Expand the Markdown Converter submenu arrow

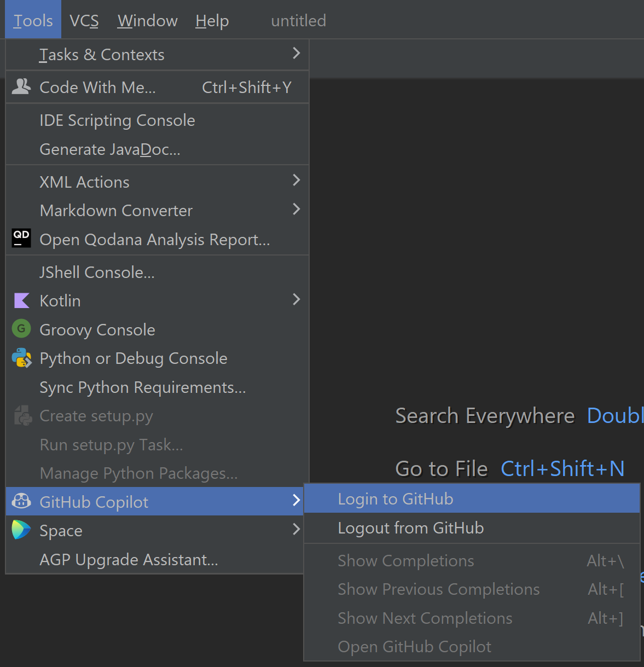(x=296, y=209)
